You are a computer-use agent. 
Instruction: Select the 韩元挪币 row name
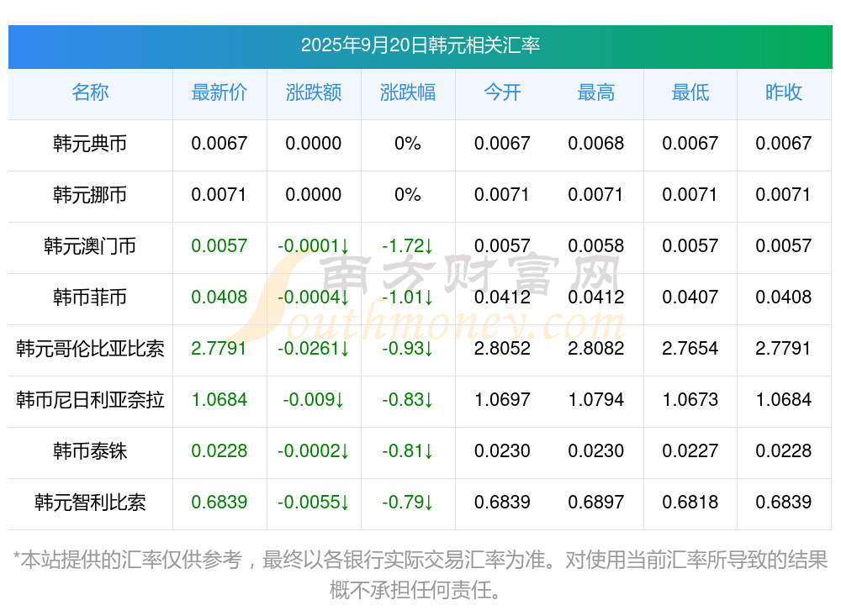pyautogui.click(x=90, y=195)
